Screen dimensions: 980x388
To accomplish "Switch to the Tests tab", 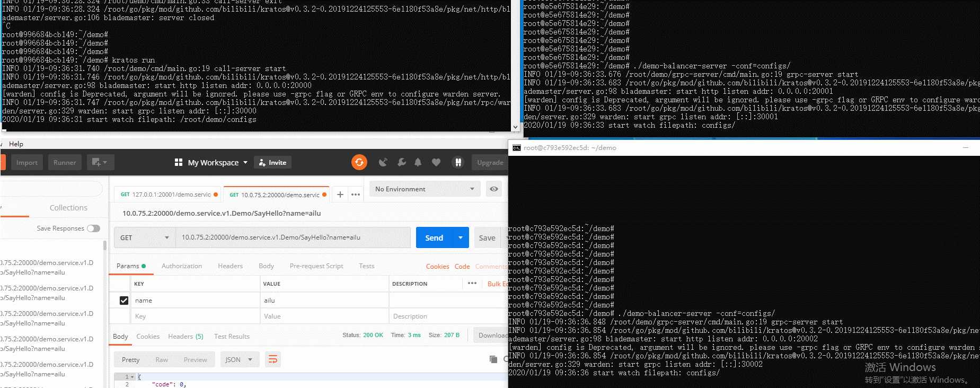I will tap(366, 266).
